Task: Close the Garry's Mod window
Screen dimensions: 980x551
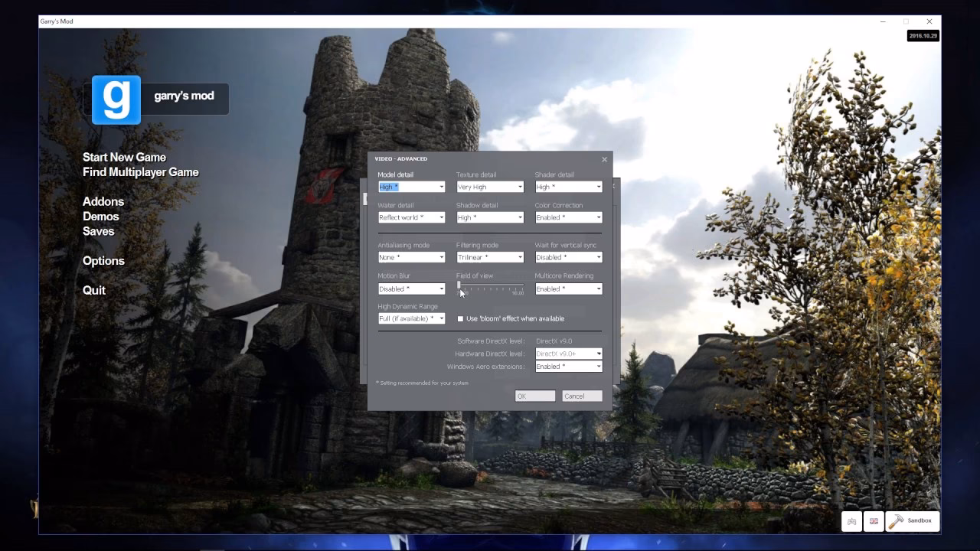Action: (x=929, y=21)
